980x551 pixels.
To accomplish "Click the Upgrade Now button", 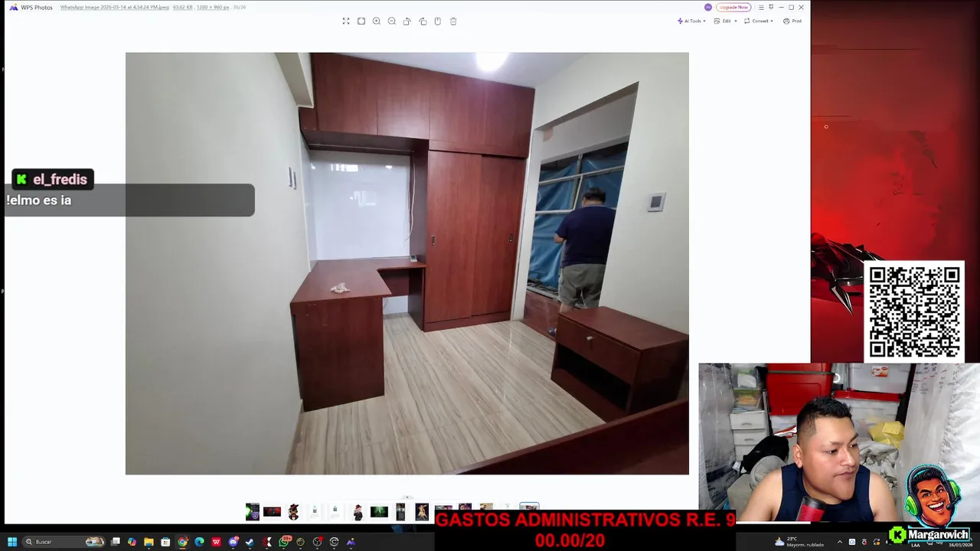I will pyautogui.click(x=733, y=7).
